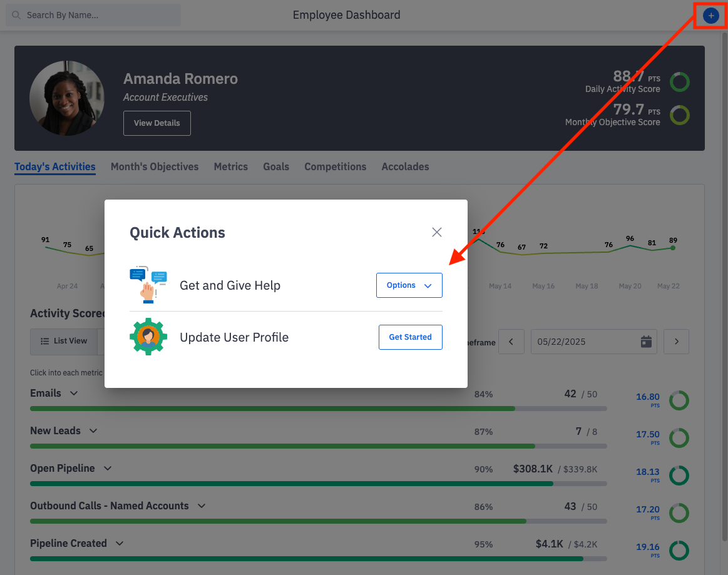The width and height of the screenshot is (728, 575).
Task: Open the Goals tab
Action: (x=276, y=166)
